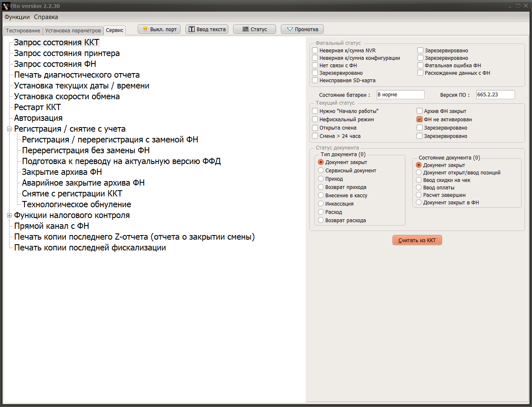The image size is (532, 407).
Task: Select 'Возврат расхода' radio option
Action: [x=321, y=221]
